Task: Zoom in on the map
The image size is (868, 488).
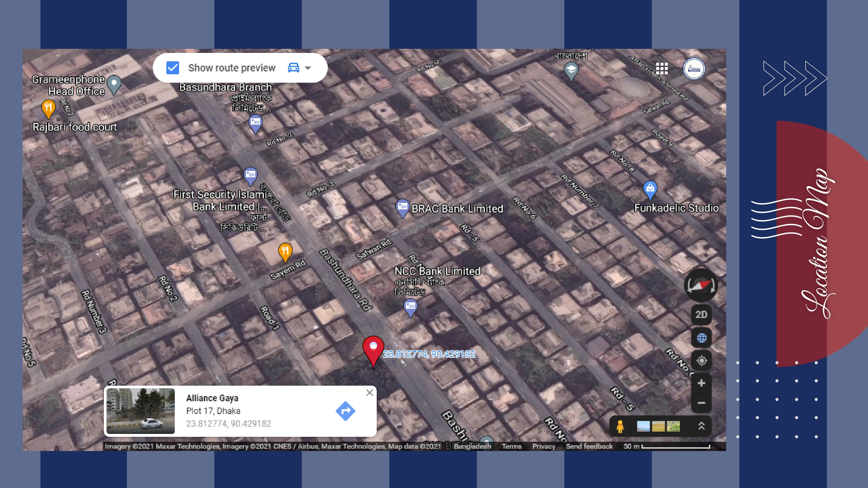Action: pyautogui.click(x=701, y=383)
